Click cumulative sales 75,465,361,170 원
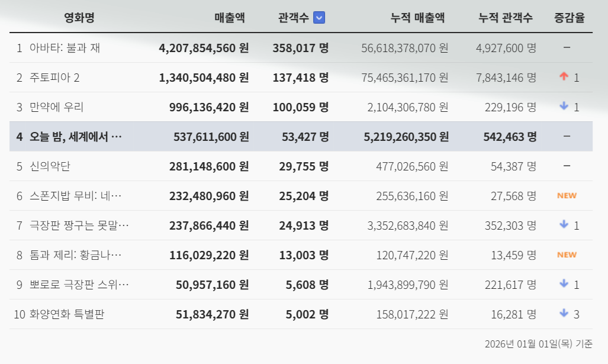 [405, 78]
